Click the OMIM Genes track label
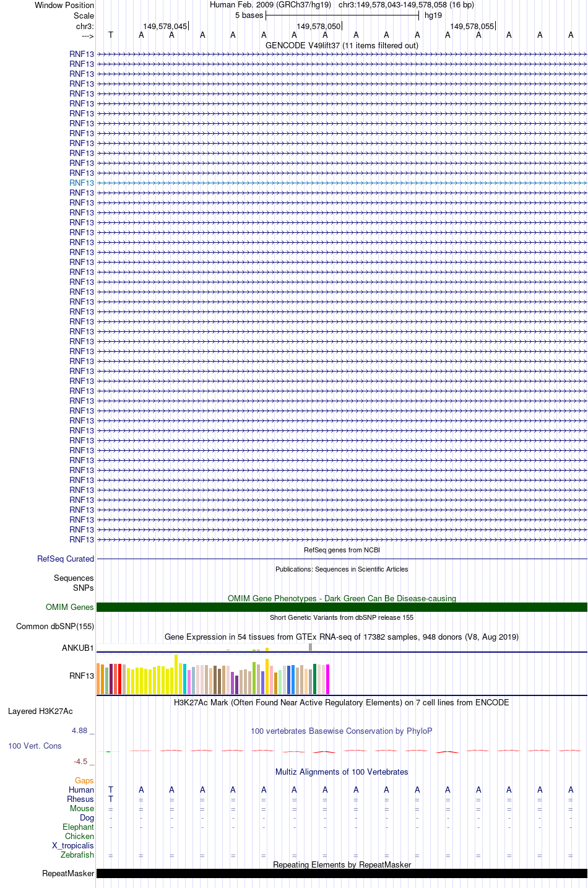588x888 pixels. coord(70,607)
